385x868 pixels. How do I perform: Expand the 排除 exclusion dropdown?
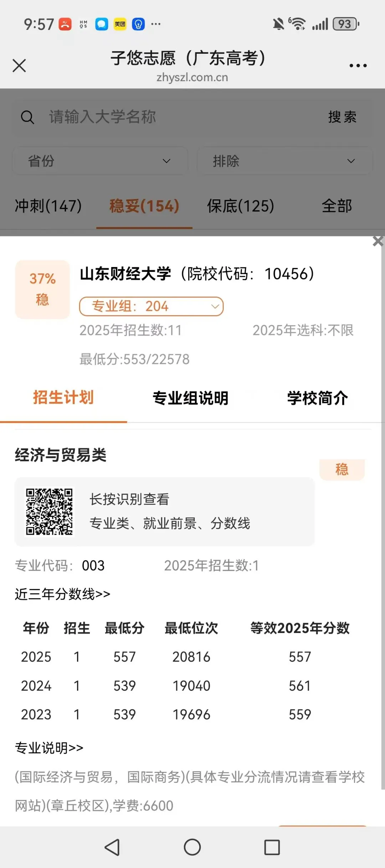tap(285, 161)
